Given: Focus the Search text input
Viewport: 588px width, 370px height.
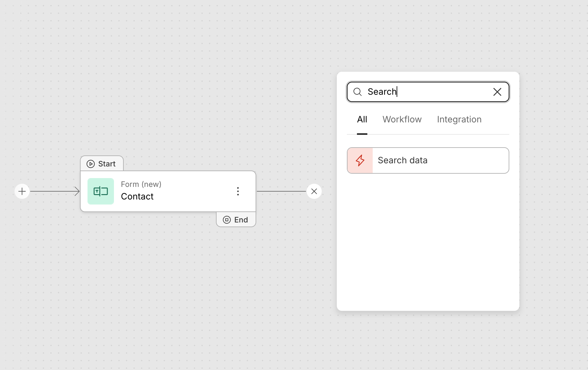Looking at the screenshot, I should (428, 92).
